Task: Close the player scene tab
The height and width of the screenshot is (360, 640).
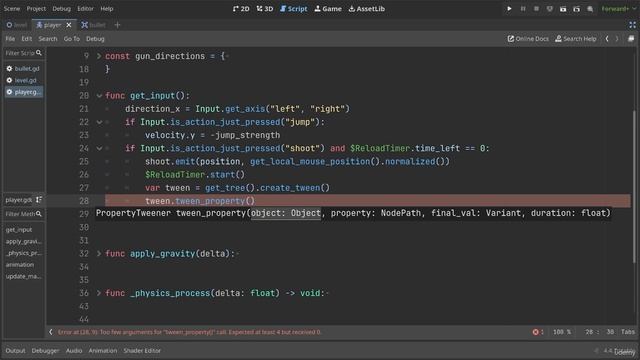Action: pyautogui.click(x=69, y=25)
